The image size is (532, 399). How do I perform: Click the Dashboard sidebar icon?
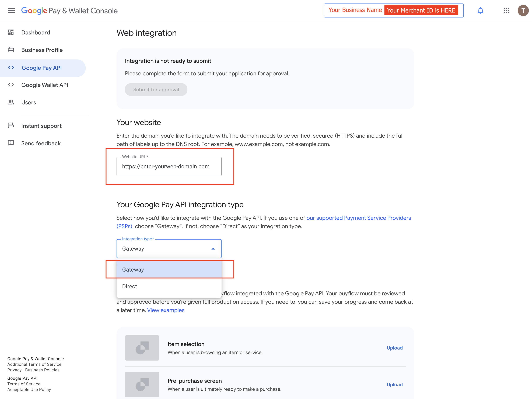[x=11, y=32]
